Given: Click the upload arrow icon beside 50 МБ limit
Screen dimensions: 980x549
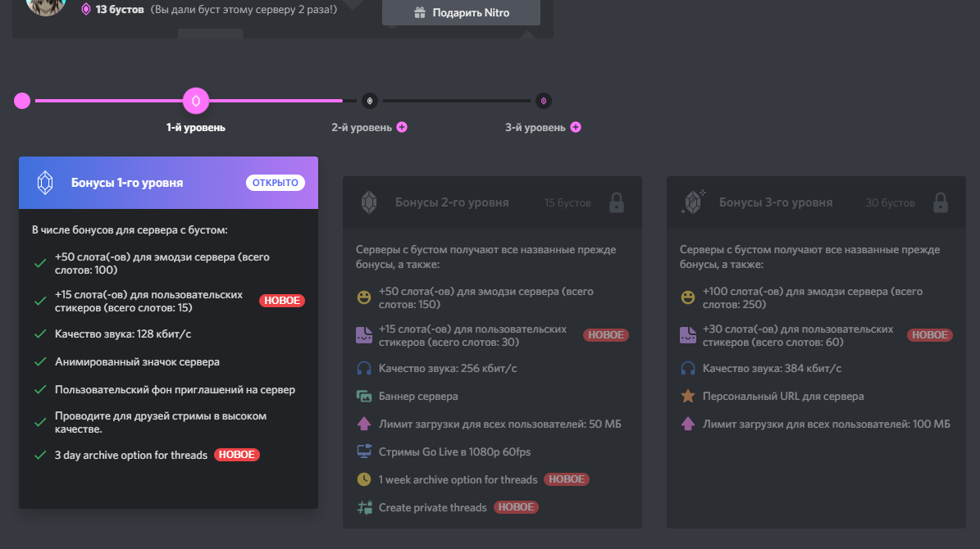Looking at the screenshot, I should tap(364, 424).
